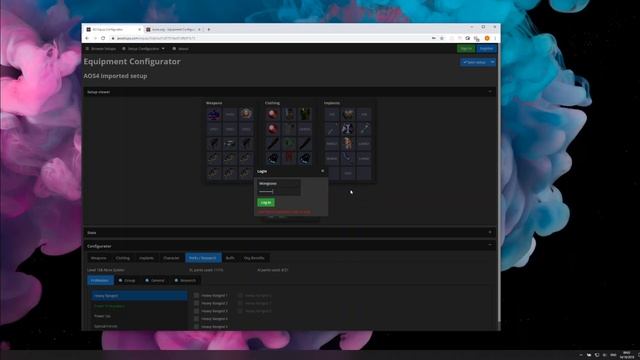The image size is (640, 360).
Task: Open the arrow next to Save setup
Action: (x=492, y=62)
